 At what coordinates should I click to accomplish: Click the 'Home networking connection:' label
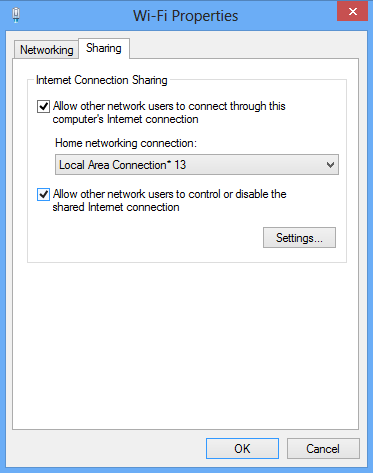pos(126,143)
